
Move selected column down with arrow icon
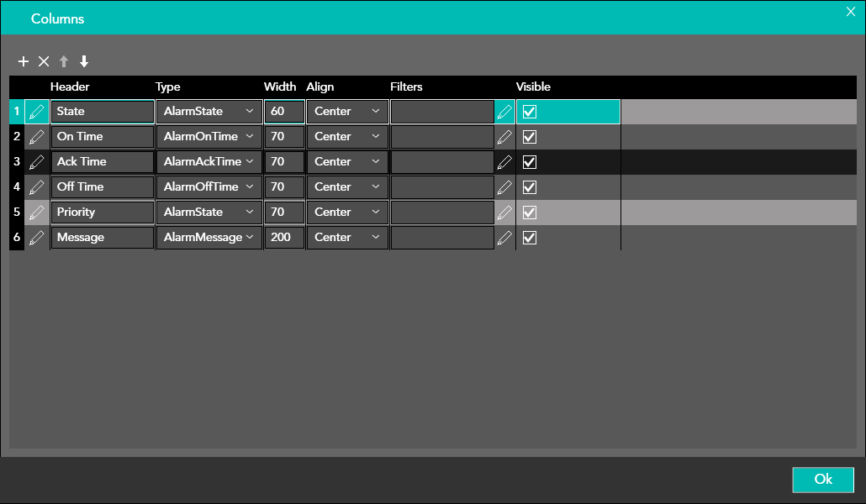(x=84, y=61)
